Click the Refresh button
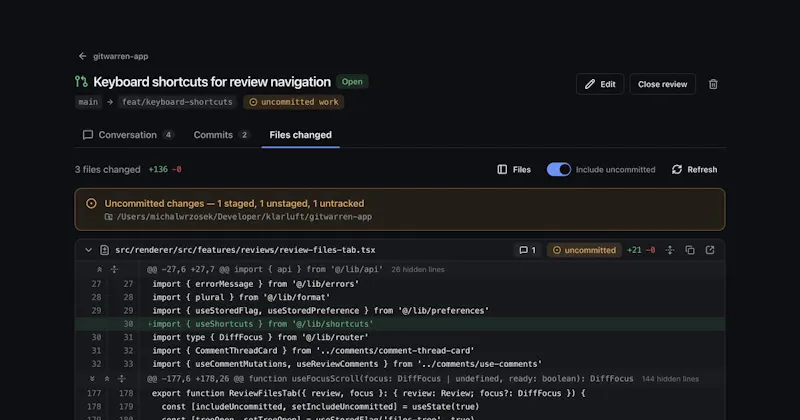The height and width of the screenshot is (420, 800). click(694, 169)
